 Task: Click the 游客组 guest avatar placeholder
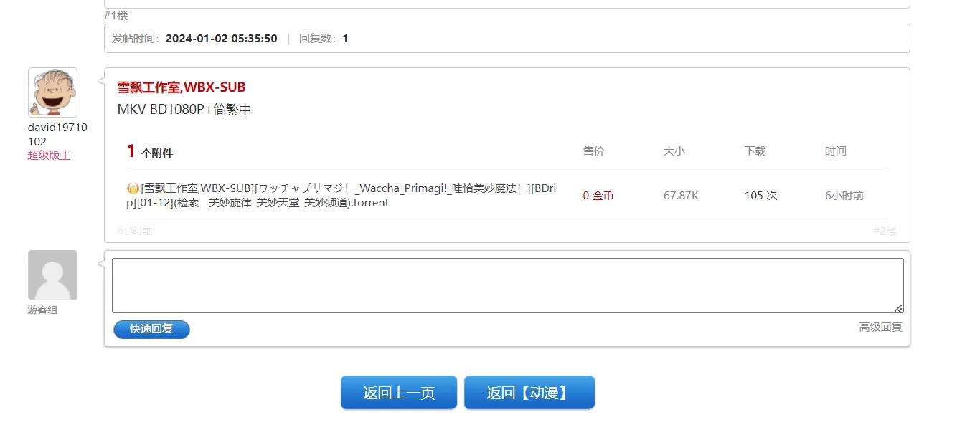52,274
